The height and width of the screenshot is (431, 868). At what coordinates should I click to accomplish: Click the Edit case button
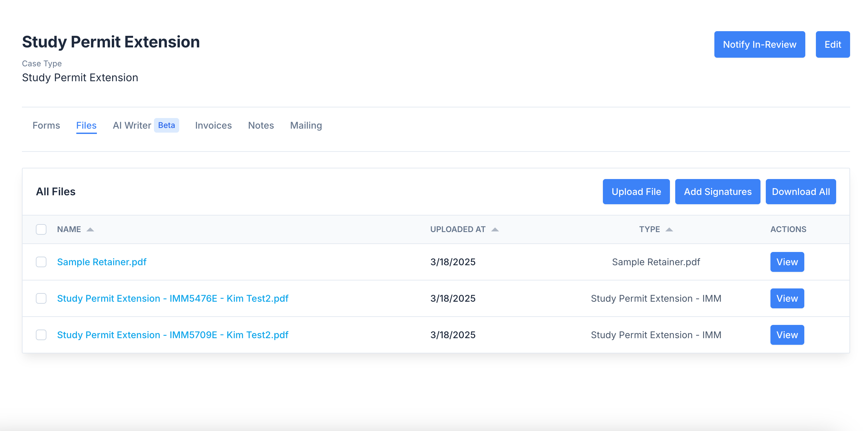832,44
